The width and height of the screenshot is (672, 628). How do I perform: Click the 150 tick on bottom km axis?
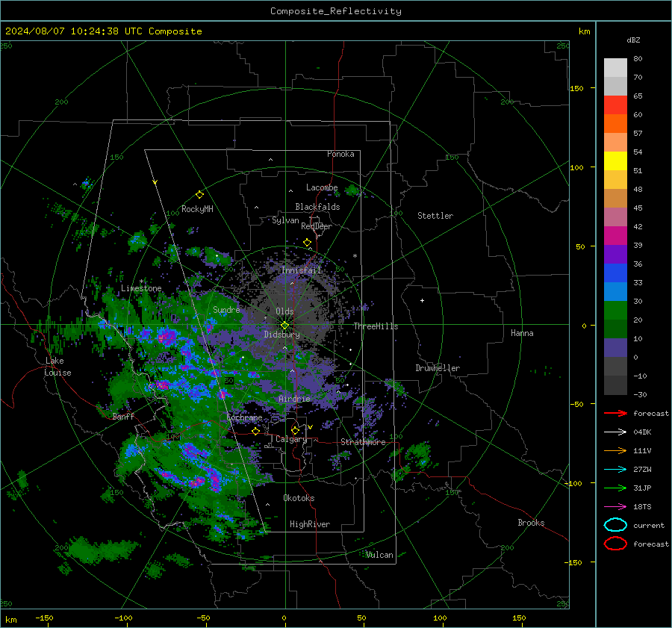(x=519, y=618)
